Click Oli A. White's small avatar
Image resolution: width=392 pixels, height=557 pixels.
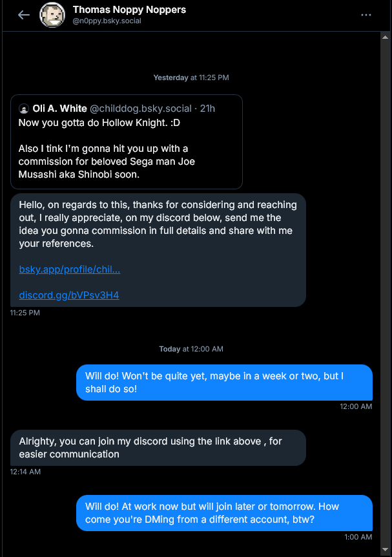[24, 109]
